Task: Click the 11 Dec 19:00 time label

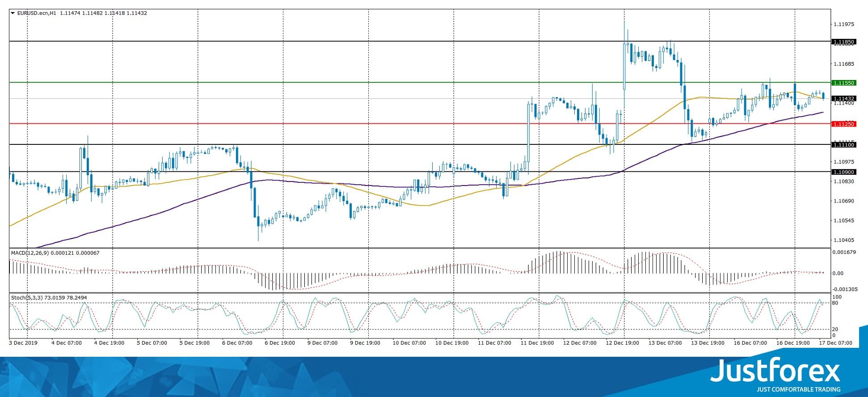Action: (x=537, y=343)
